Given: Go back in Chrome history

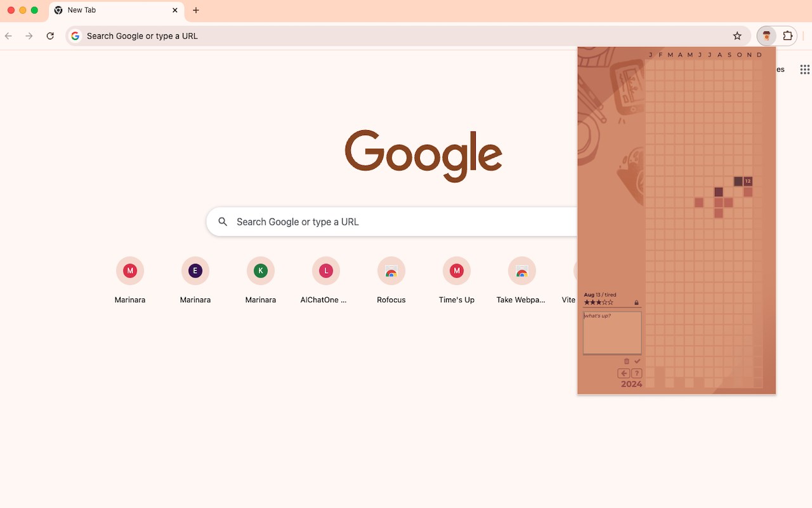Looking at the screenshot, I should click(8, 36).
